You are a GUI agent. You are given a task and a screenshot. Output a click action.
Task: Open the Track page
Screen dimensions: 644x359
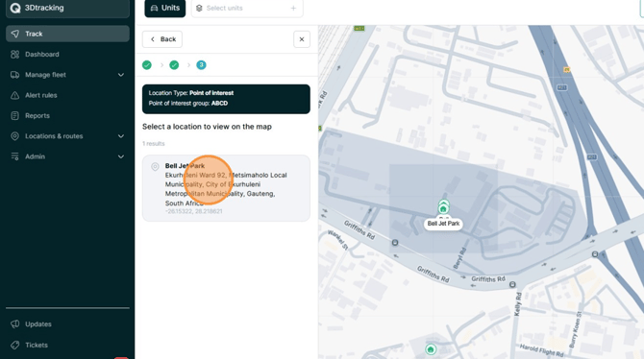coord(67,34)
